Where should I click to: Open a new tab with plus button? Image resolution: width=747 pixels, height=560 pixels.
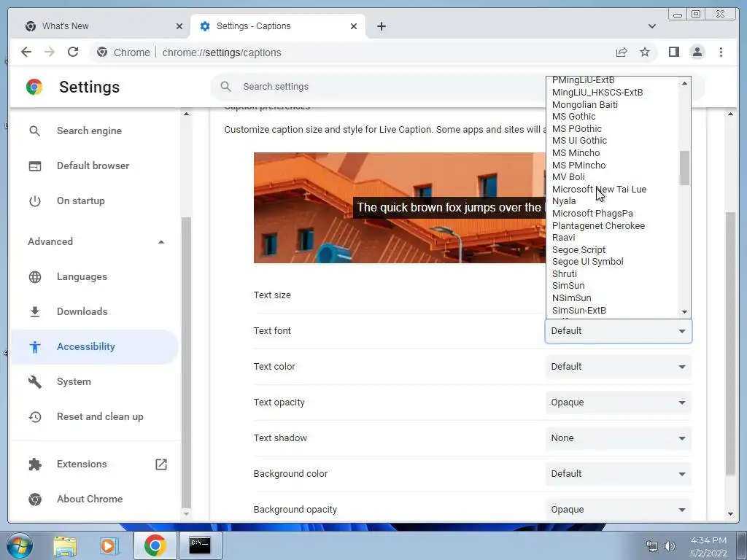click(x=381, y=26)
